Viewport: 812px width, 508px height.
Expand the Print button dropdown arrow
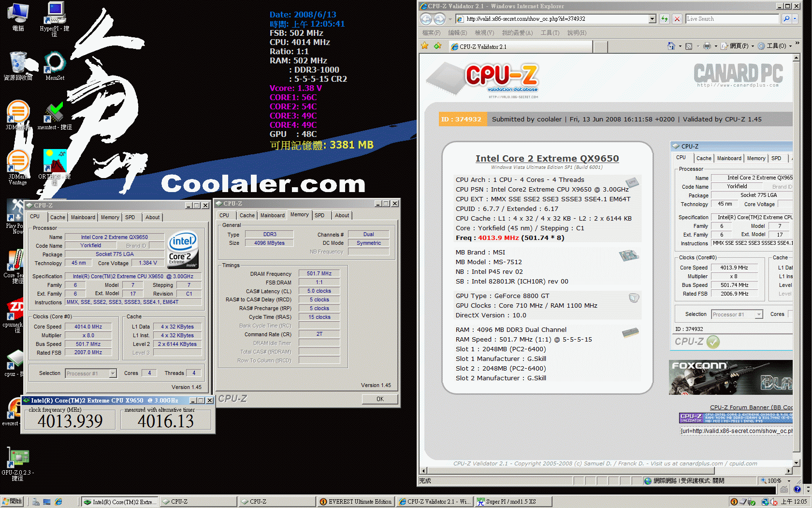coord(715,46)
